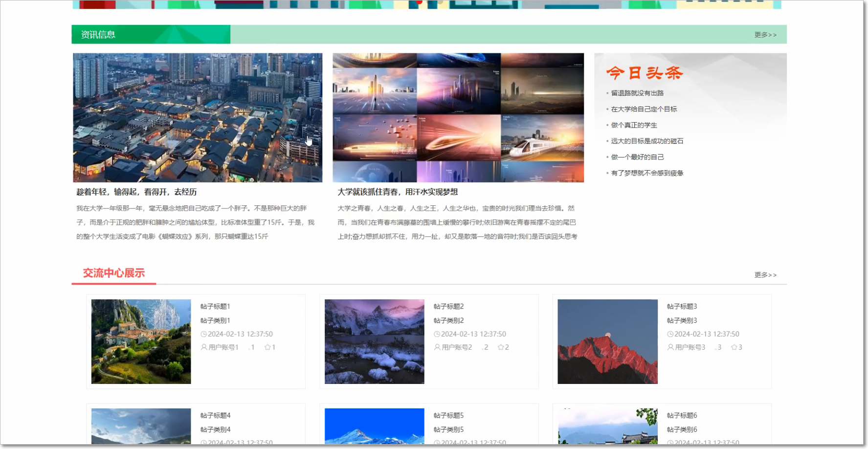Click the category label 帖子类别5
868x449 pixels.
click(x=448, y=430)
